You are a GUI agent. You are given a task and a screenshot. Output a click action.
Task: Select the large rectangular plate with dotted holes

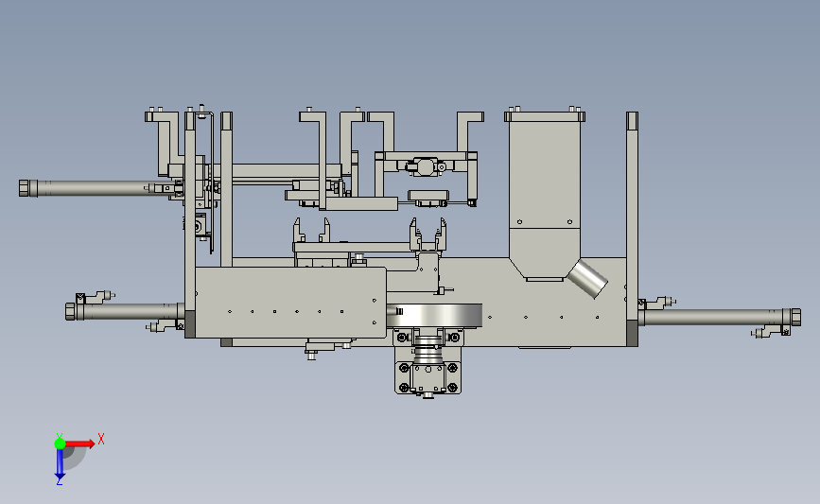point(290,303)
